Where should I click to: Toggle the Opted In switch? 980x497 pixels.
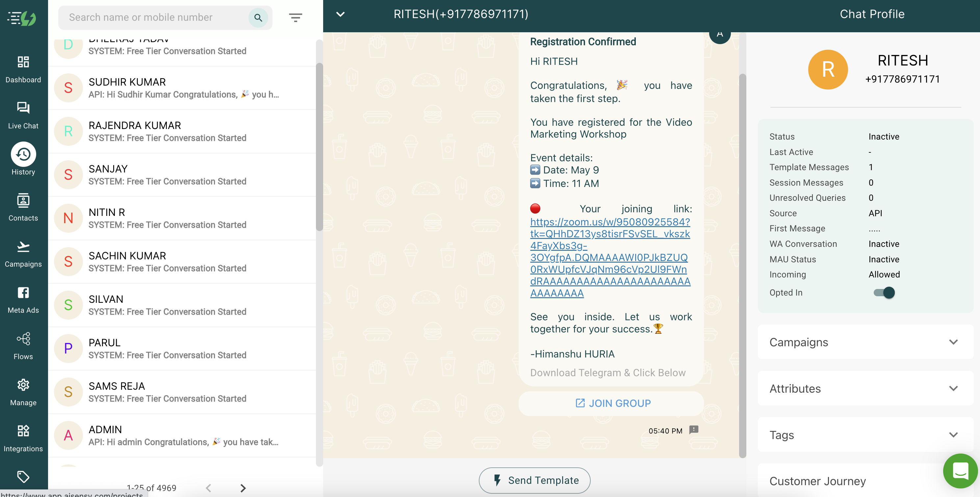[884, 292]
